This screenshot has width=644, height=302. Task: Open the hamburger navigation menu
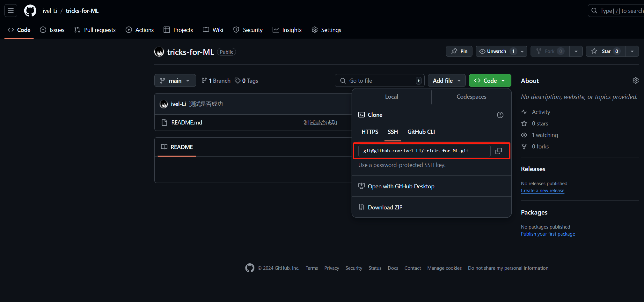11,11
